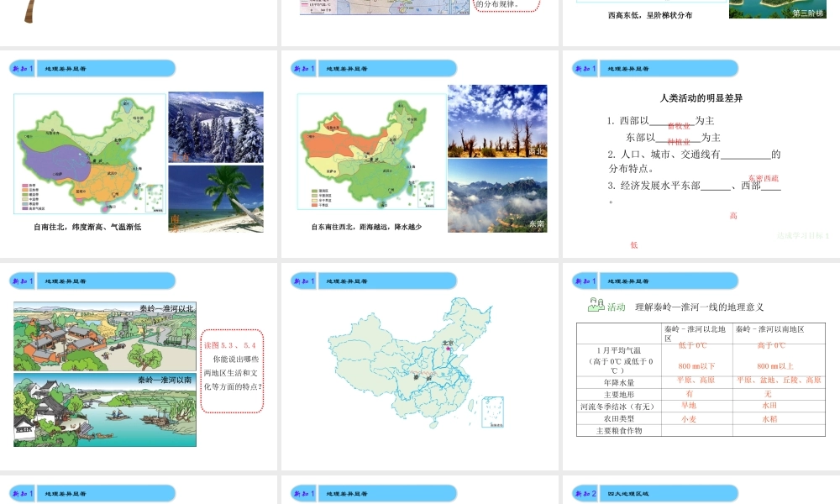Open the slide with the 秦岭—淮河 comparison table
The image size is (840, 504).
[x=701, y=366]
